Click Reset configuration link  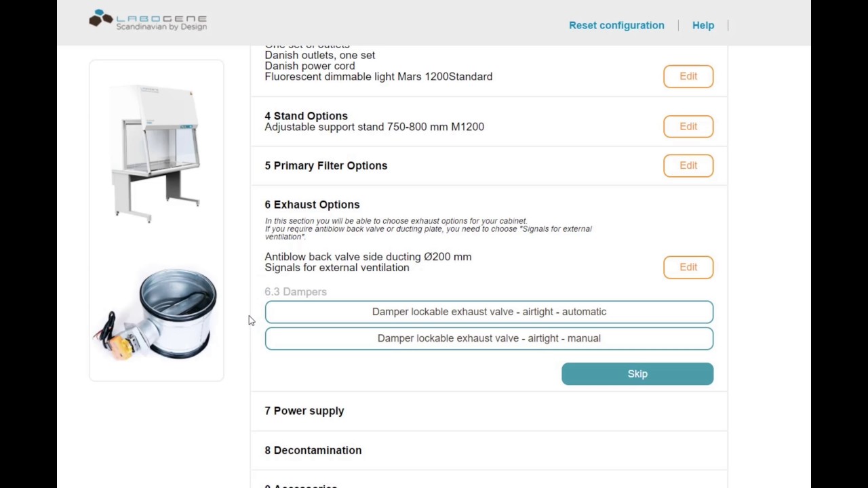[x=616, y=25]
